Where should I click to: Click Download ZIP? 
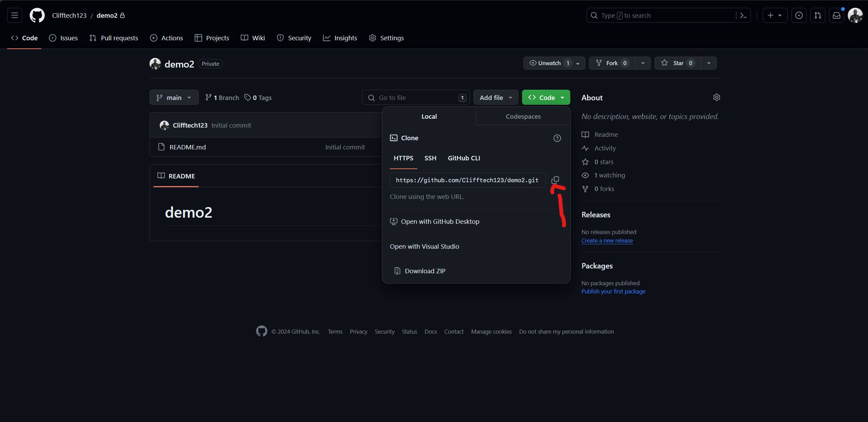pos(420,271)
